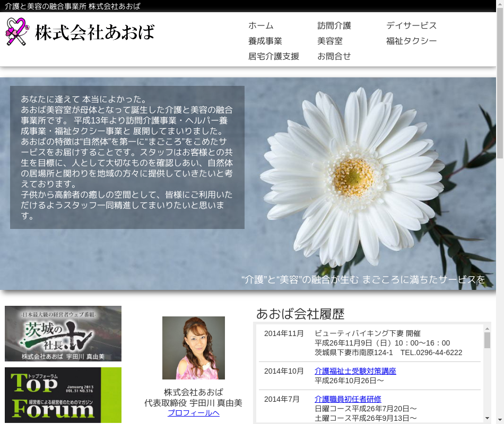This screenshot has width=504, height=424.
Task: Open the 居宅介護支援 menu item
Action: pos(273,56)
